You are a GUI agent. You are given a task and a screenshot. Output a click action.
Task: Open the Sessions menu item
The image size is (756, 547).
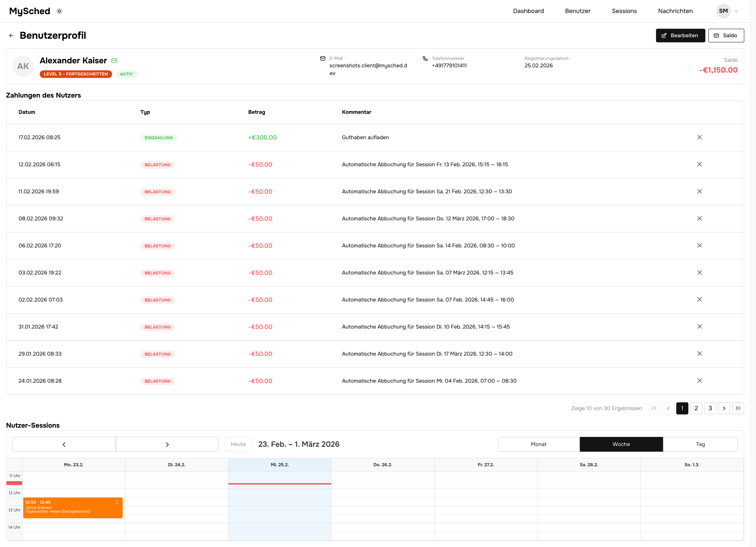click(624, 11)
